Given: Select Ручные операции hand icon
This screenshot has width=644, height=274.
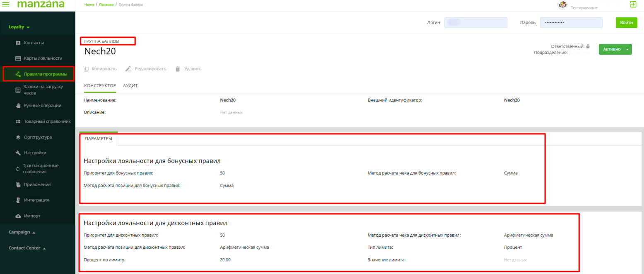Looking at the screenshot, I should click(x=18, y=106).
